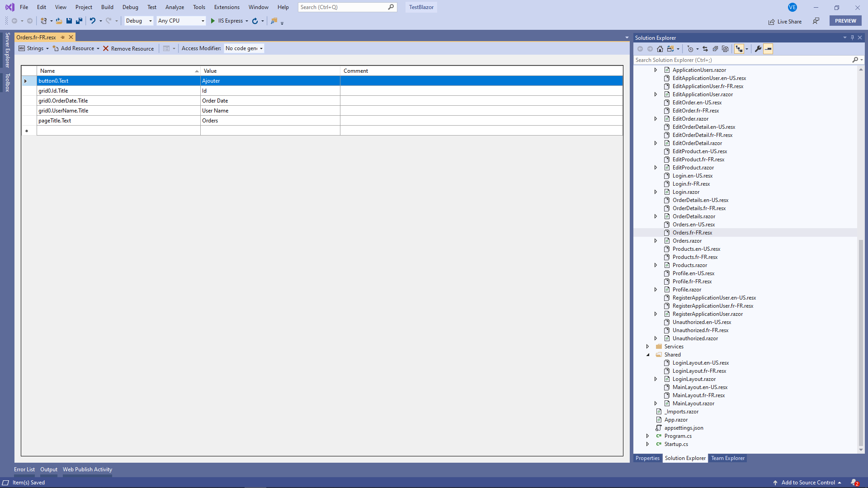Click the Show All Files icon

(x=725, y=49)
